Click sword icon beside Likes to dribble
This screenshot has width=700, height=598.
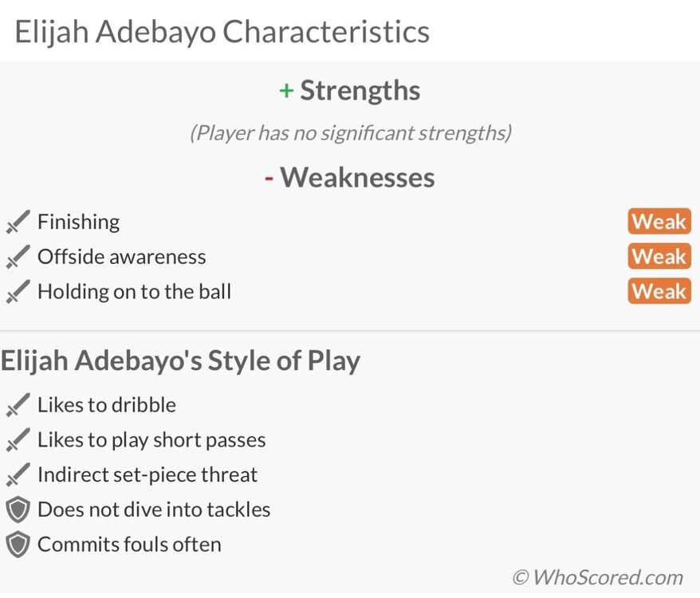coord(18,405)
